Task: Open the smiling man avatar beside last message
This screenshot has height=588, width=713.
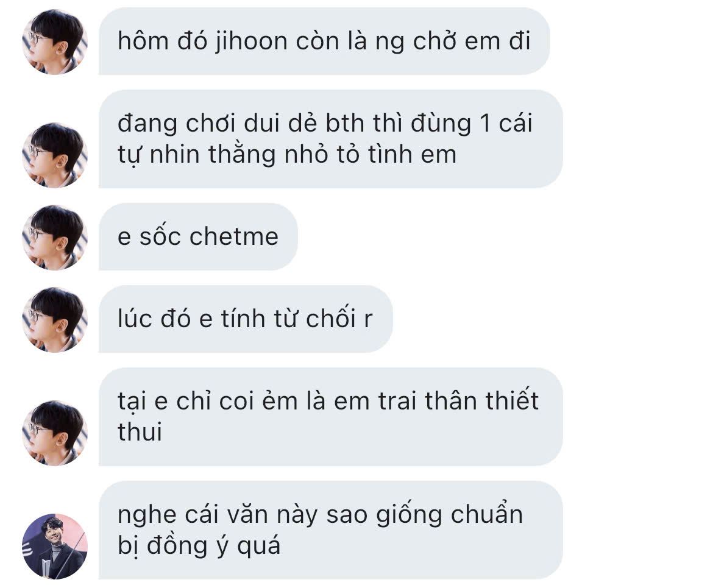Action: click(55, 546)
